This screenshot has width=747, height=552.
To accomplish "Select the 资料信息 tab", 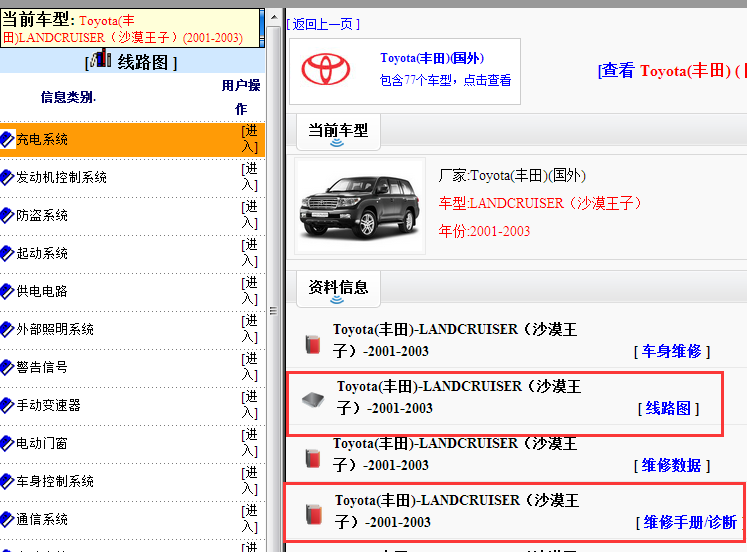I will [338, 289].
